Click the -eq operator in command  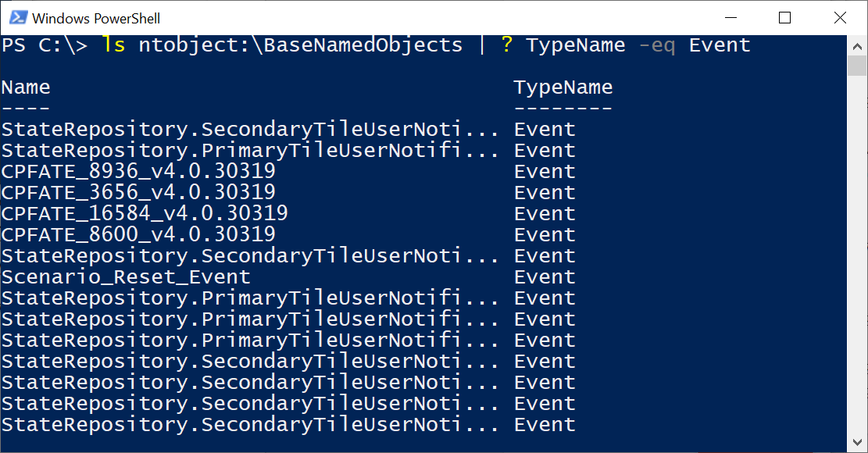(x=656, y=45)
